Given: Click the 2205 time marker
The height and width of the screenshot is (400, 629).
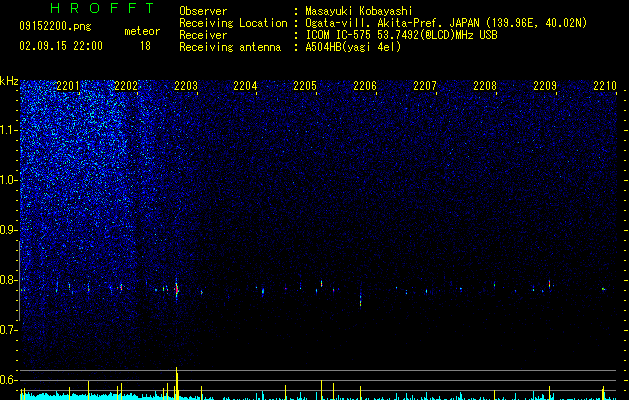Looking at the screenshot, I should (x=305, y=86).
